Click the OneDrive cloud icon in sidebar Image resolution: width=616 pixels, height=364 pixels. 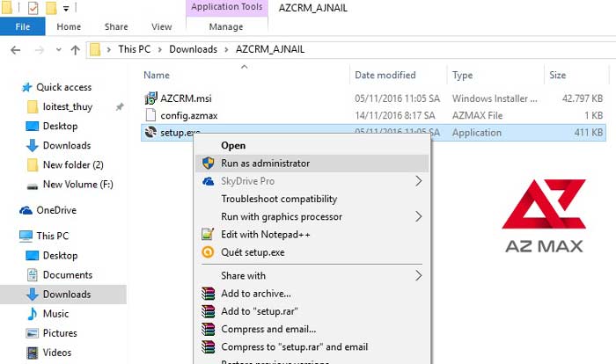pyautogui.click(x=26, y=210)
